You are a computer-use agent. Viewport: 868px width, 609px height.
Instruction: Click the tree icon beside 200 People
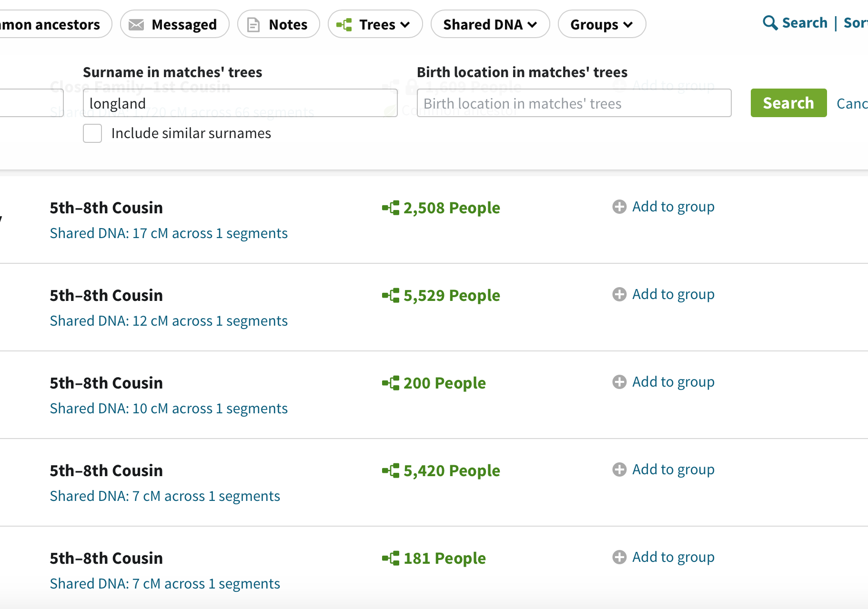[x=391, y=383]
